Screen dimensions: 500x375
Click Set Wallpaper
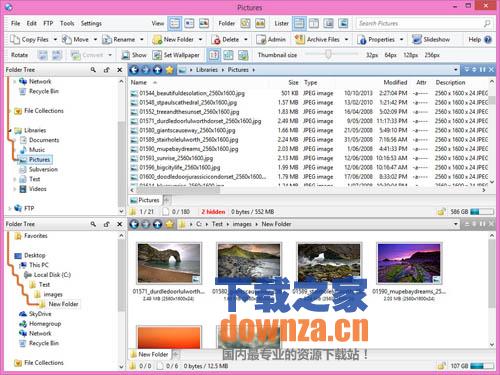(x=176, y=55)
